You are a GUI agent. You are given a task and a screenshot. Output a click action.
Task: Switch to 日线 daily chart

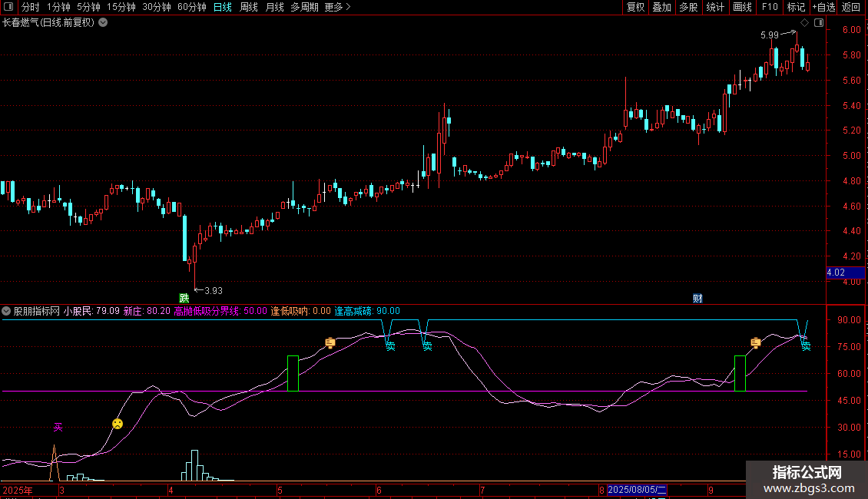pyautogui.click(x=223, y=7)
